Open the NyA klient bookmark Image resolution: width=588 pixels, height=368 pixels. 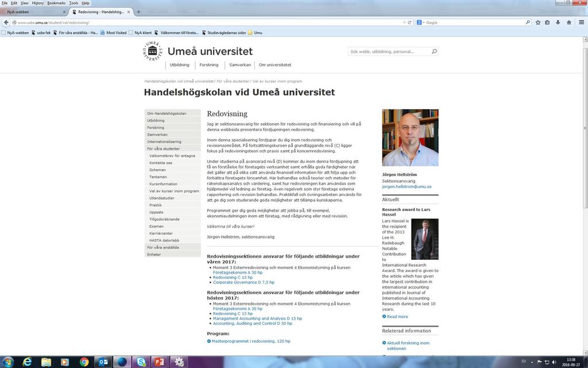click(140, 33)
